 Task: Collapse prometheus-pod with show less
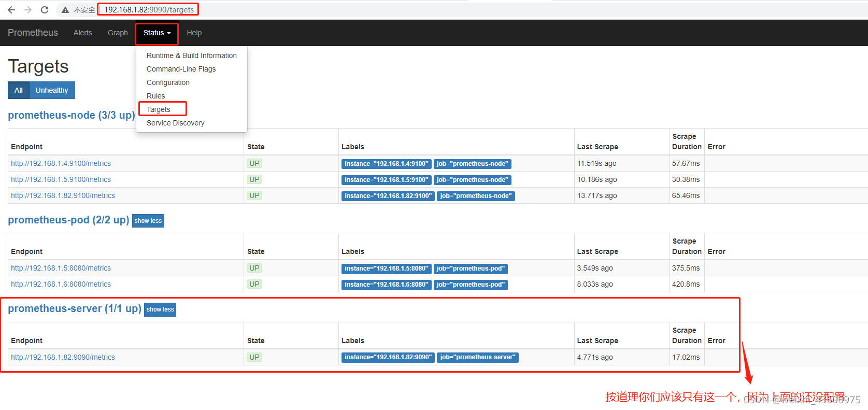148,221
